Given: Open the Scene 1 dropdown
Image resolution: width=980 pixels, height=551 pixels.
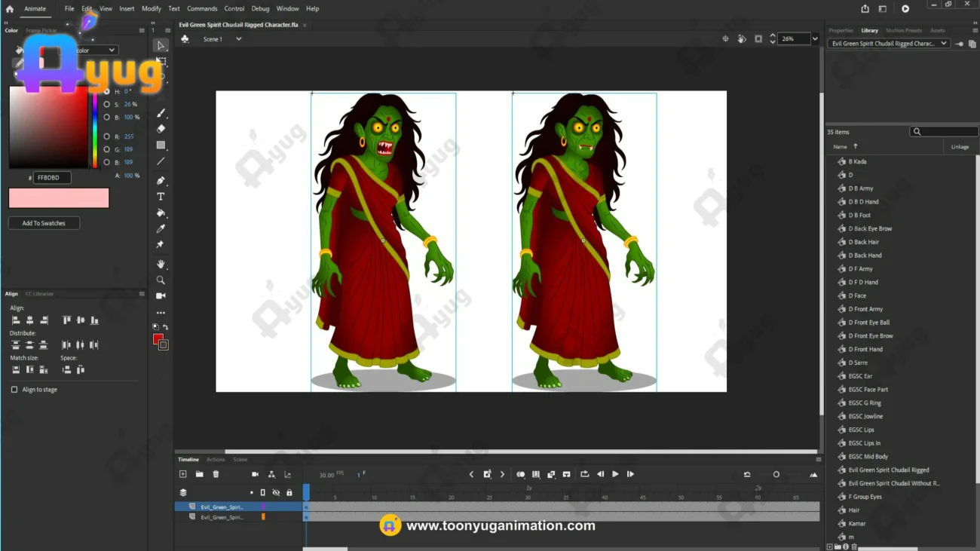Looking at the screenshot, I should coord(238,39).
